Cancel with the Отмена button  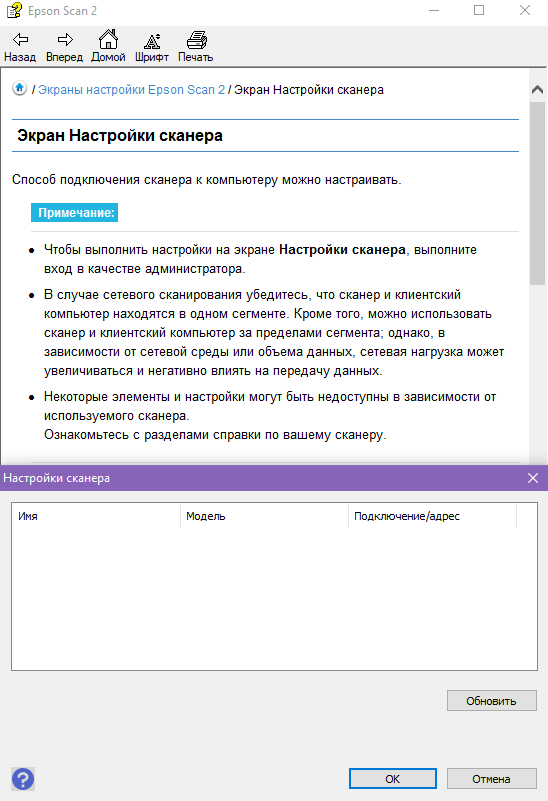pos(491,779)
